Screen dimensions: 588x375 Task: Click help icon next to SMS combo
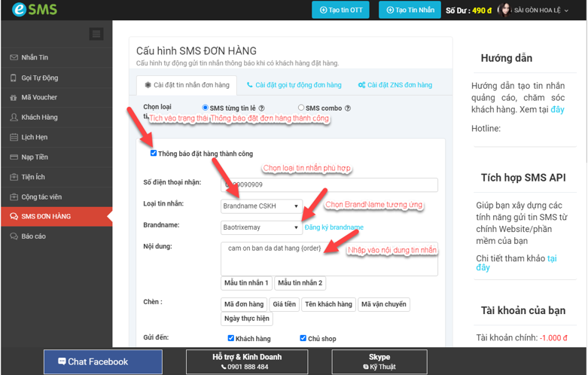(347, 108)
